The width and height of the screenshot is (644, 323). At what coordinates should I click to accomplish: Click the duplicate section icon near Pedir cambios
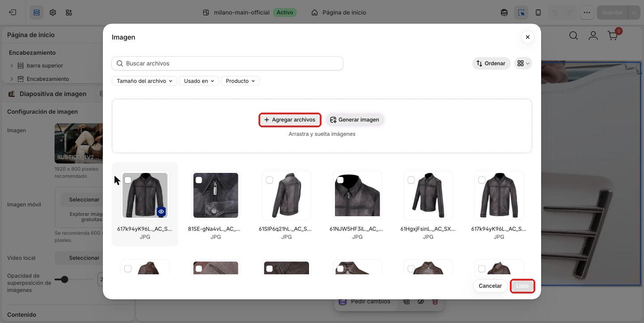click(406, 302)
